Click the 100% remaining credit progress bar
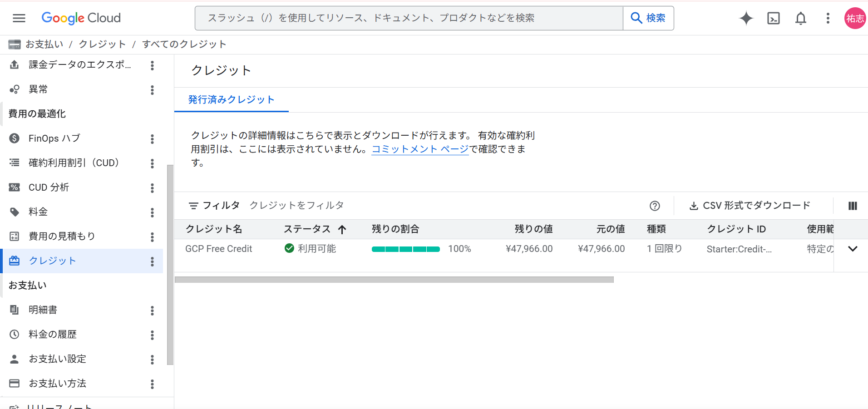The width and height of the screenshot is (868, 409). [405, 249]
